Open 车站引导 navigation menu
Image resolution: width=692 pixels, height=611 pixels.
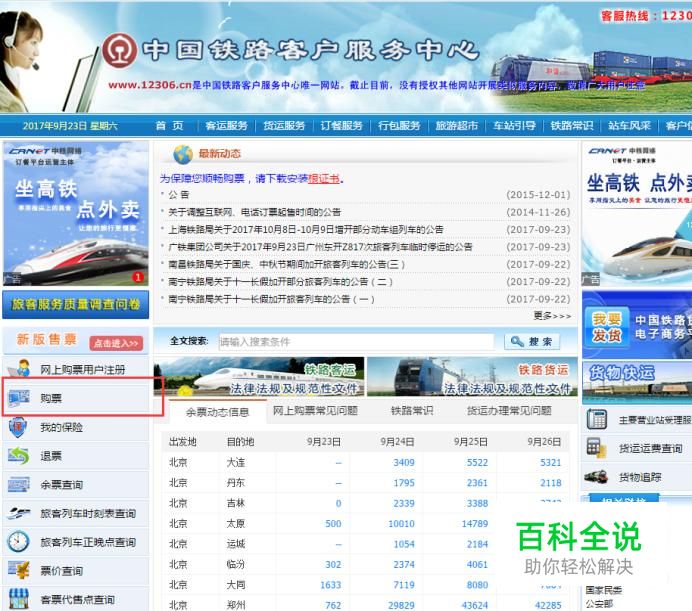(x=515, y=126)
